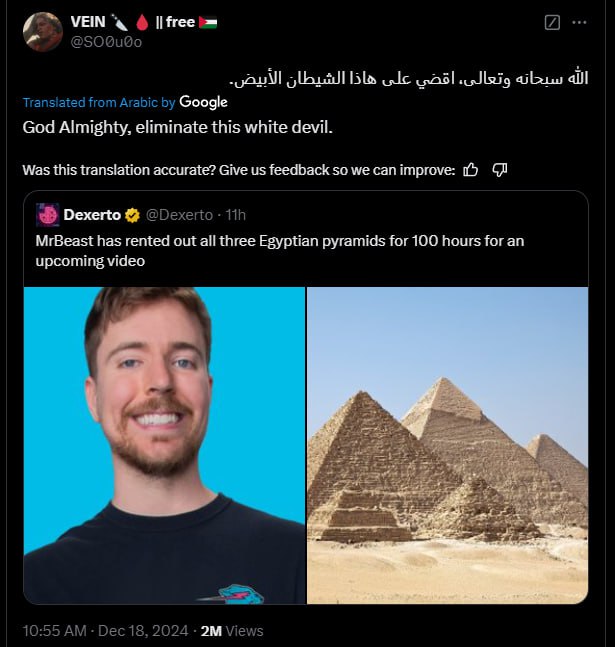Click thumbs down for translation feedback
This screenshot has width=615, height=647.
tap(500, 170)
